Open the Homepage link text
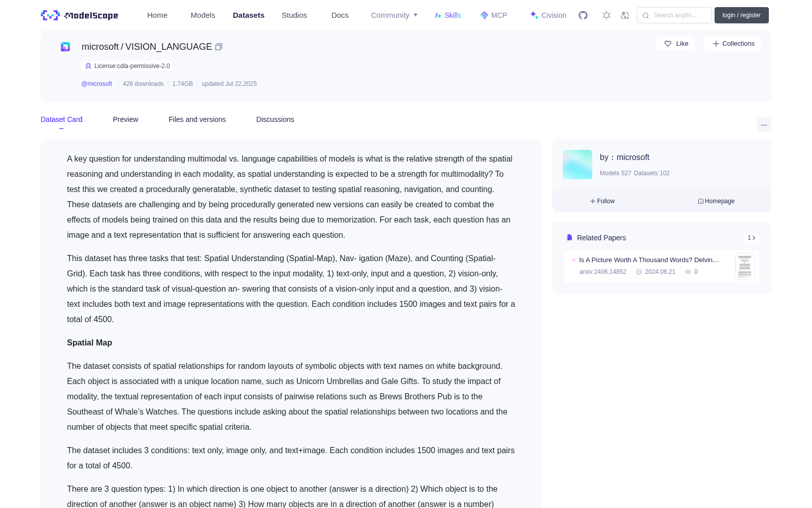812x508 pixels. click(x=720, y=201)
